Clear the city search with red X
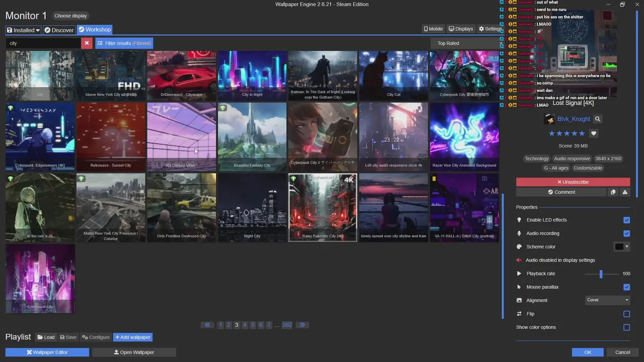The width and height of the screenshot is (644, 362). point(87,43)
